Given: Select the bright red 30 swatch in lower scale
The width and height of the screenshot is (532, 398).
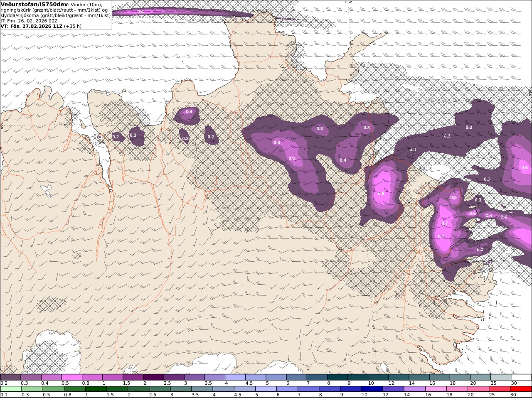Looking at the screenshot, I should pos(521,389).
